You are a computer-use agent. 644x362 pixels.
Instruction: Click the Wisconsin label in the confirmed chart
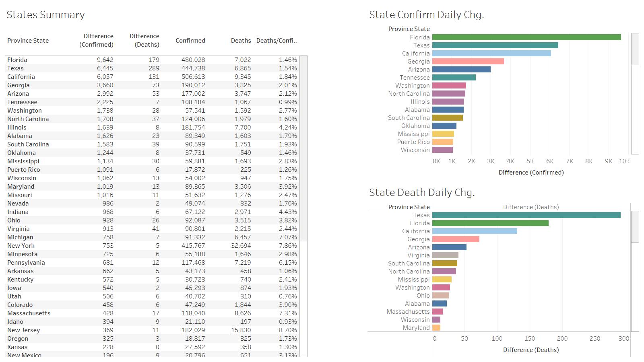pyautogui.click(x=415, y=150)
